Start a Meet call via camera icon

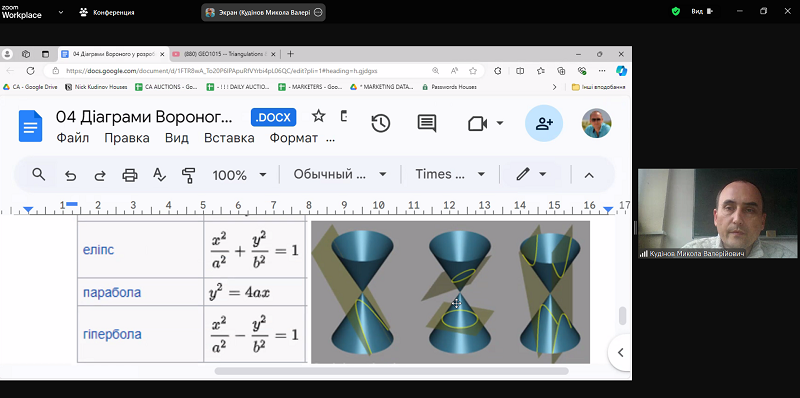pos(478,123)
